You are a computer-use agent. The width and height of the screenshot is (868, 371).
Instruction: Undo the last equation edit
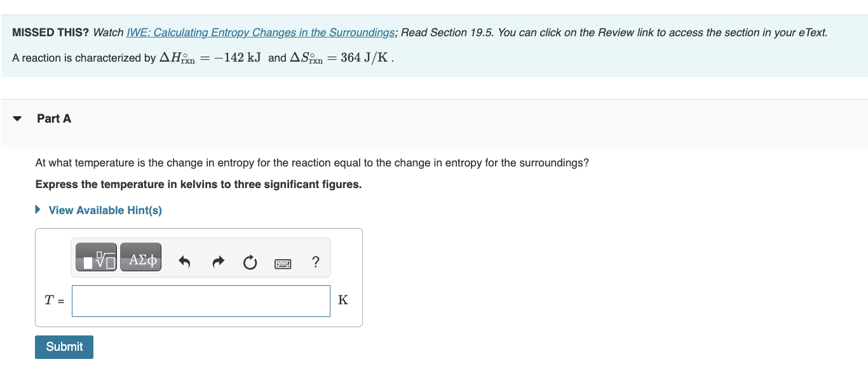click(x=184, y=261)
